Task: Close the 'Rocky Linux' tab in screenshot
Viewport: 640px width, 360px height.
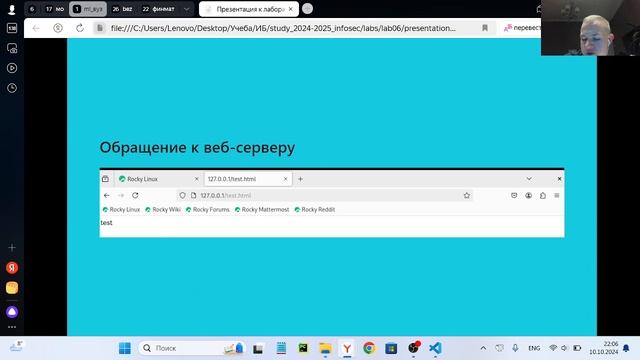Action: [196, 179]
